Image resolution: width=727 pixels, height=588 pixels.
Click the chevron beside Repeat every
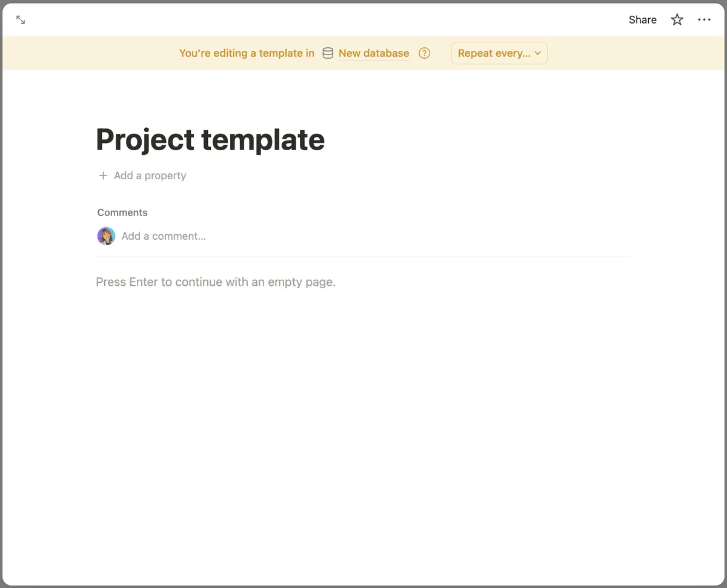click(x=538, y=53)
